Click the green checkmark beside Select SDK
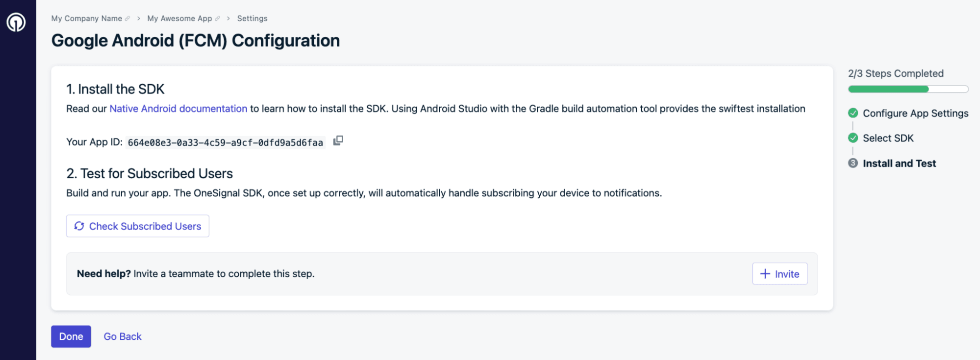This screenshot has width=980, height=360. [x=853, y=138]
